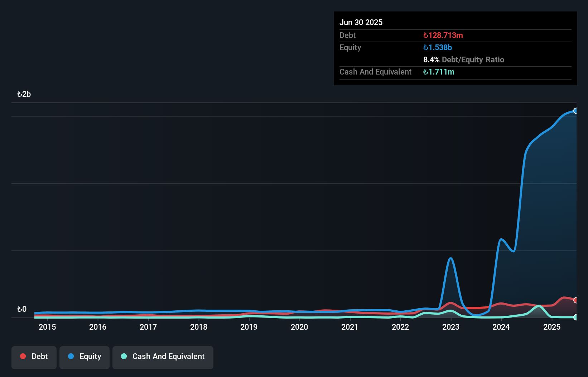Click the 2025 x-axis label
Viewport: 588px width, 377px height.
click(x=552, y=327)
